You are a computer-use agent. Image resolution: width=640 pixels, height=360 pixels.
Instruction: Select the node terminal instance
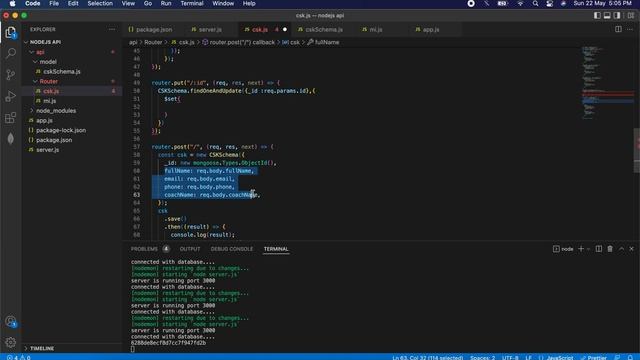pyautogui.click(x=563, y=249)
